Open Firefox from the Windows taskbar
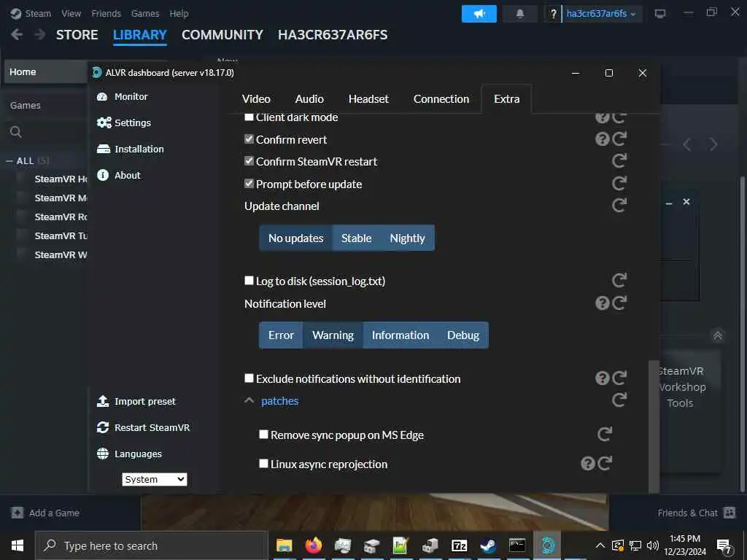747x560 pixels. click(x=313, y=545)
